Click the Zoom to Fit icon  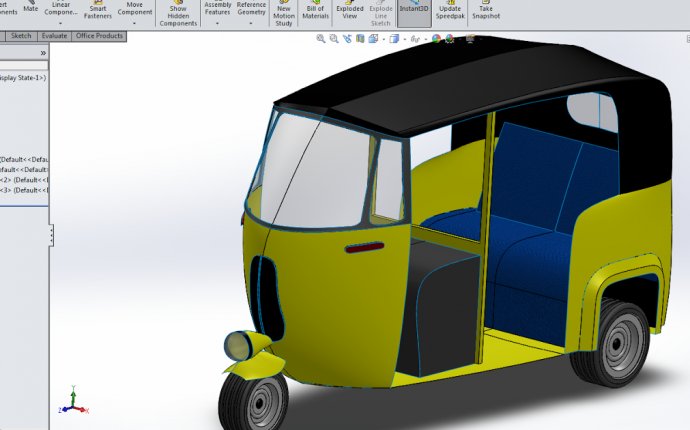click(x=321, y=39)
